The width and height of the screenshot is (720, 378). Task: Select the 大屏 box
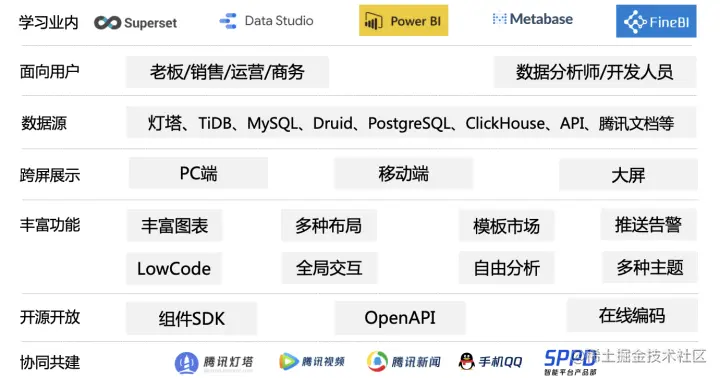pyautogui.click(x=628, y=175)
